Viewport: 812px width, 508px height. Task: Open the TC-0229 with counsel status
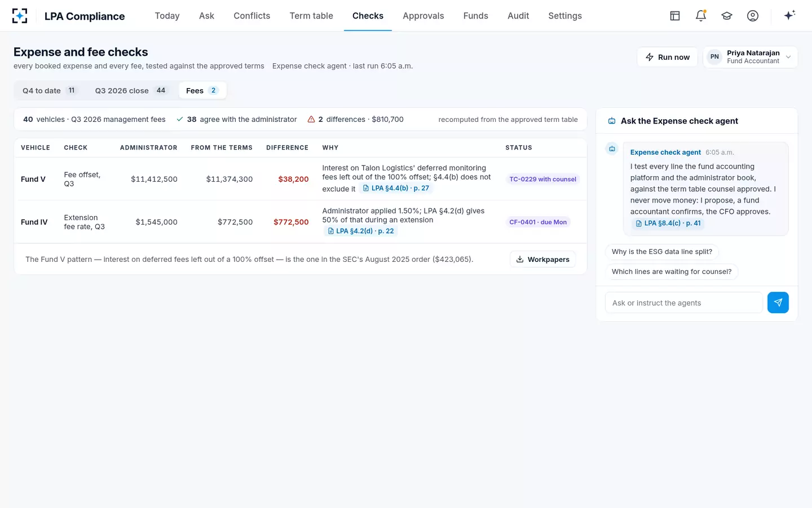click(x=543, y=179)
